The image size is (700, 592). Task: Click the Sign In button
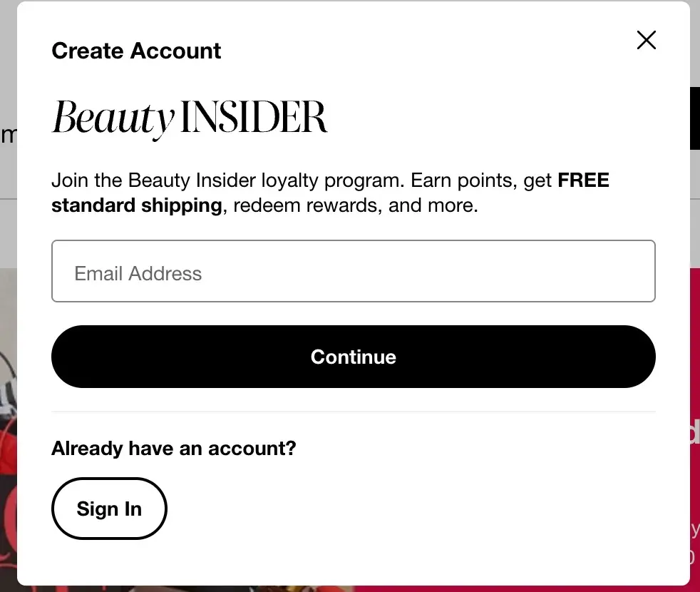(x=108, y=509)
